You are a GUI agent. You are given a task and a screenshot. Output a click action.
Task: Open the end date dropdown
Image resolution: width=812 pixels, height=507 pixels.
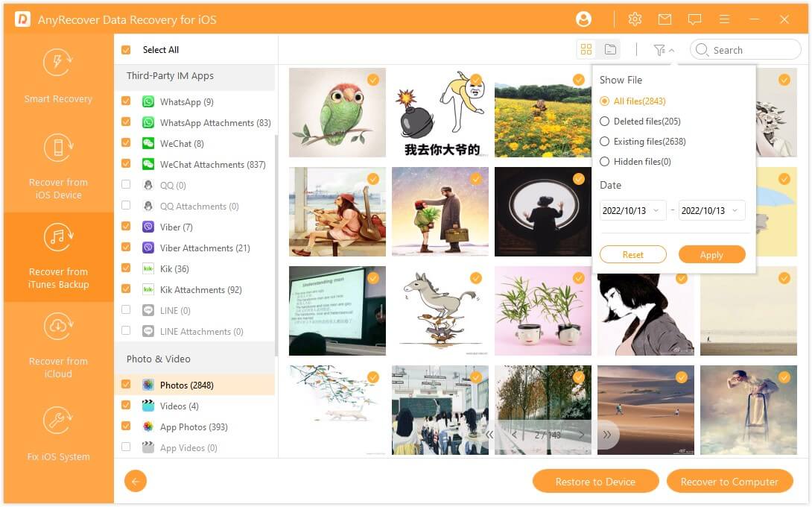[710, 210]
